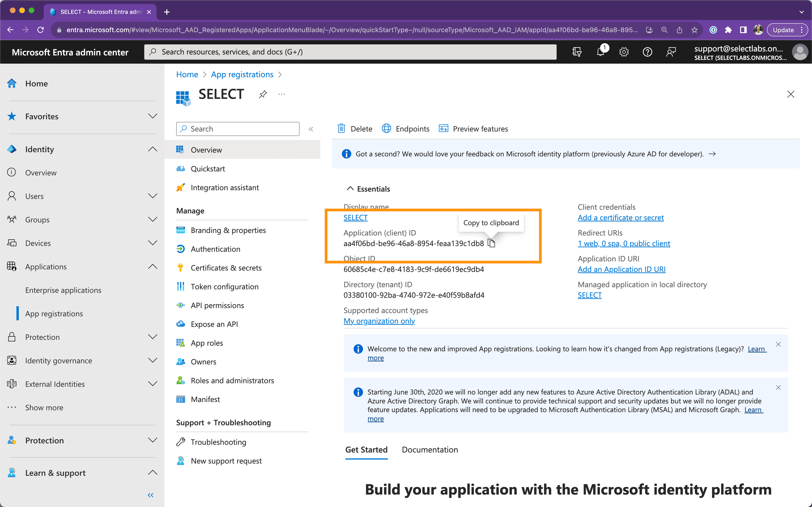Screen dimensions: 812x507
Task: Open Enterprise applications in sidebar
Action: 63,290
